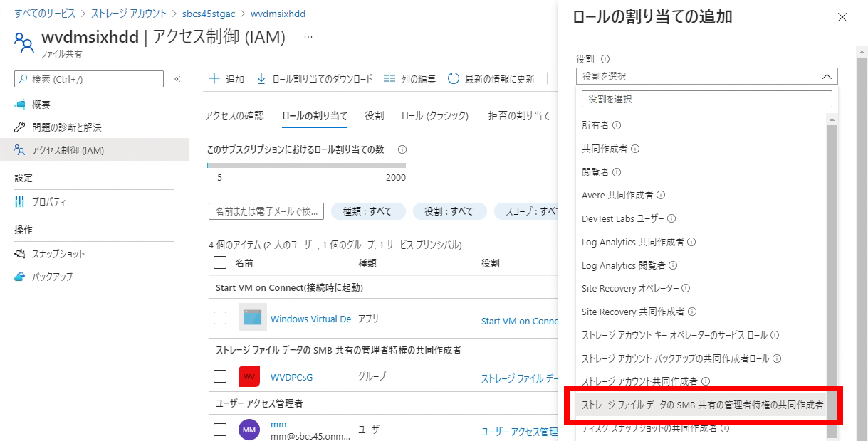Open the 役割 : すべて filter
Image resolution: width=868 pixels, height=441 pixels.
[x=449, y=211]
